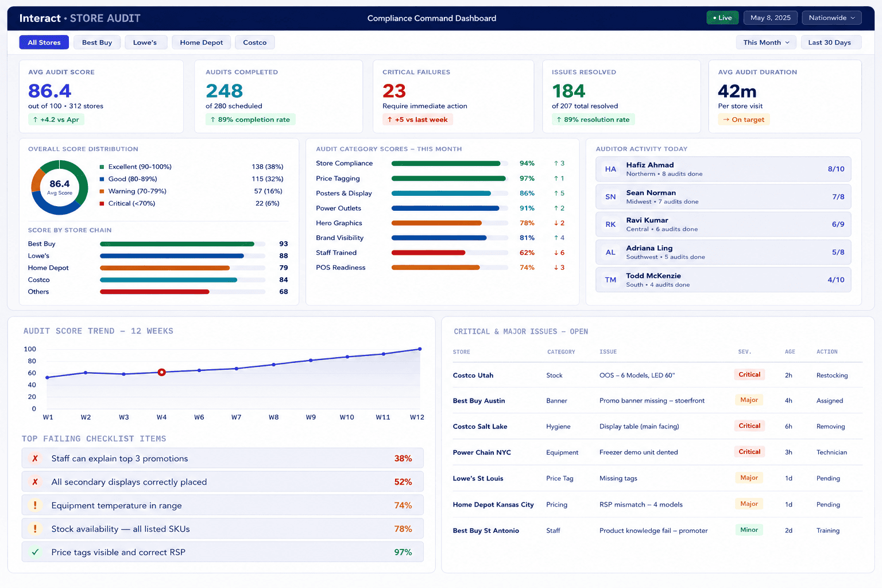Viewport: 882px width, 588px height.
Task: Sort table by the AGE column header
Action: pyautogui.click(x=790, y=352)
